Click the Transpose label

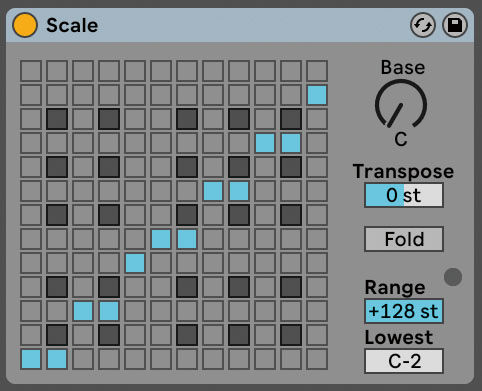coord(403,171)
